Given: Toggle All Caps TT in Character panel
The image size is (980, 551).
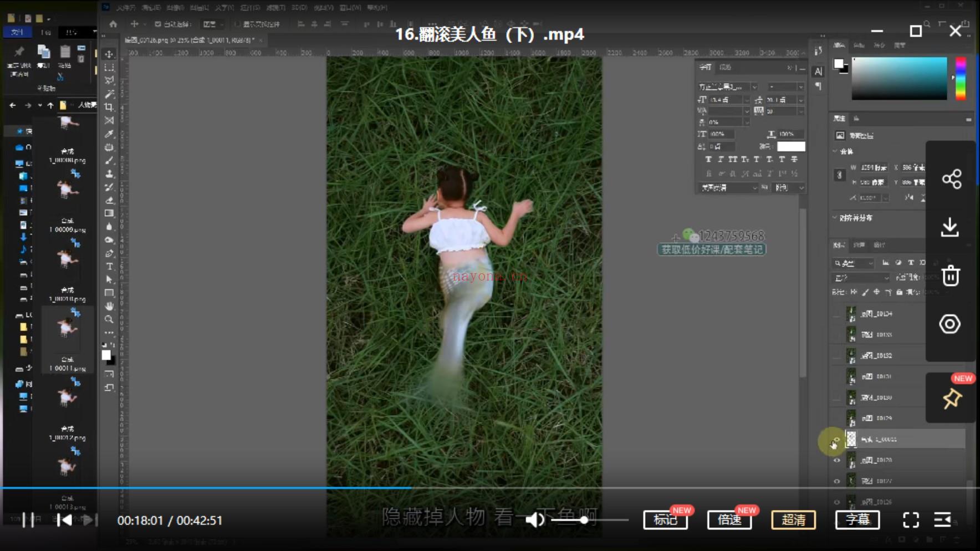Looking at the screenshot, I should [x=733, y=159].
